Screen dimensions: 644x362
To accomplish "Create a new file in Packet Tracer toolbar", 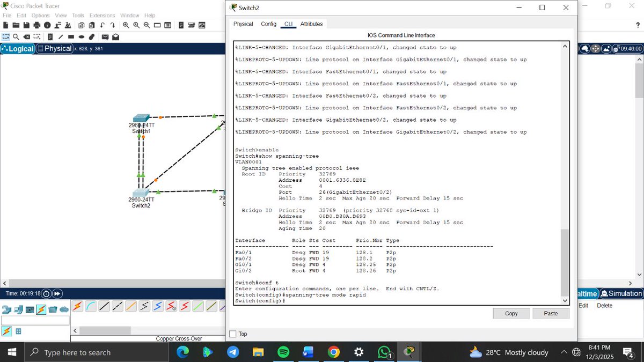I will coord(5,25).
